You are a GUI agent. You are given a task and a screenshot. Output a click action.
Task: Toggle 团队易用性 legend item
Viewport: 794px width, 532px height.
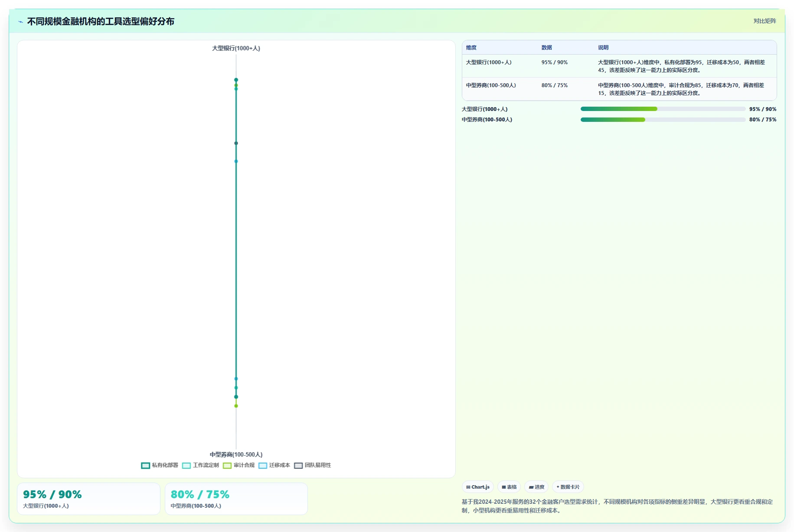pos(312,465)
